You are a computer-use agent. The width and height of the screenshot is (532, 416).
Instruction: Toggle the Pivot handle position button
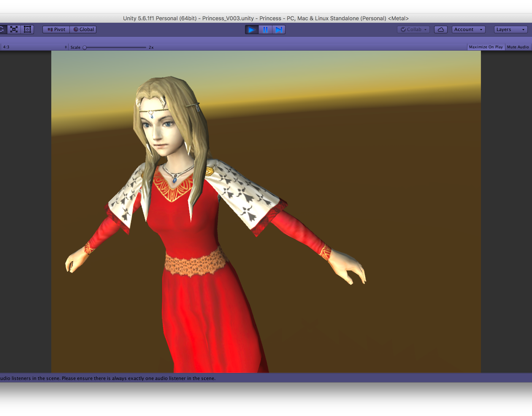point(56,30)
